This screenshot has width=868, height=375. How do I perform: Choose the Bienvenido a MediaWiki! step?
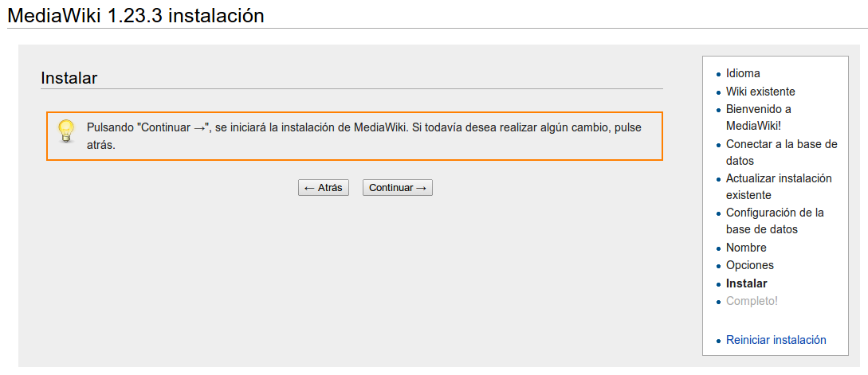(758, 117)
